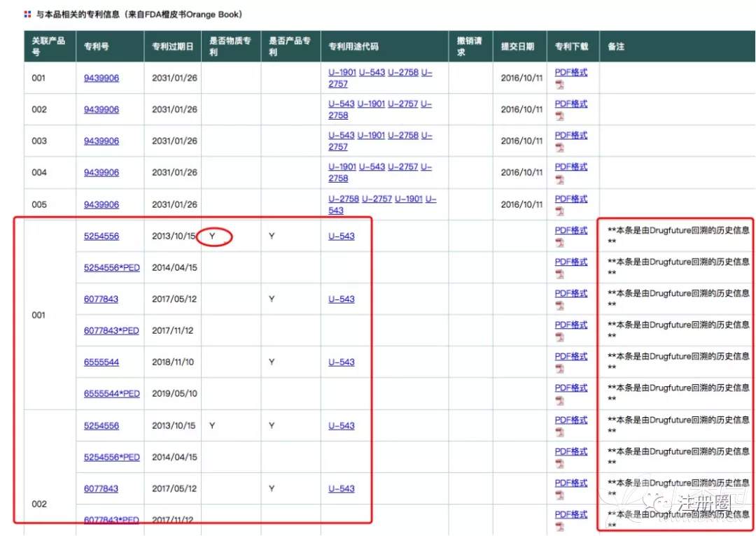Click PDF格式 link in product 005 row

[x=571, y=199]
